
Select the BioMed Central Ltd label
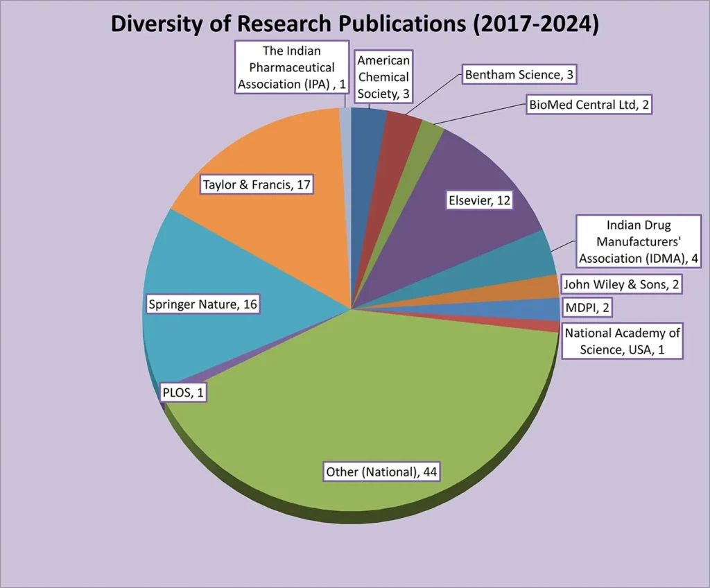point(588,105)
